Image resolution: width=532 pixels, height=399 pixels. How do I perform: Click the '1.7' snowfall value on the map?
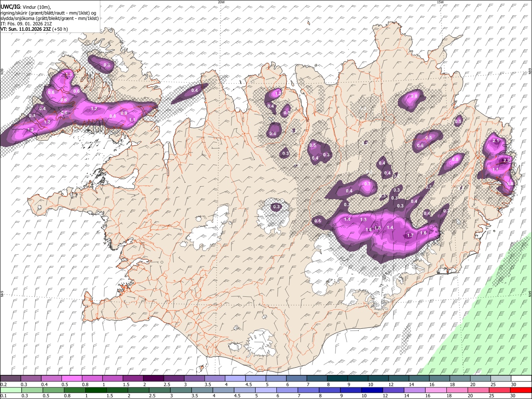pyautogui.click(x=410, y=235)
